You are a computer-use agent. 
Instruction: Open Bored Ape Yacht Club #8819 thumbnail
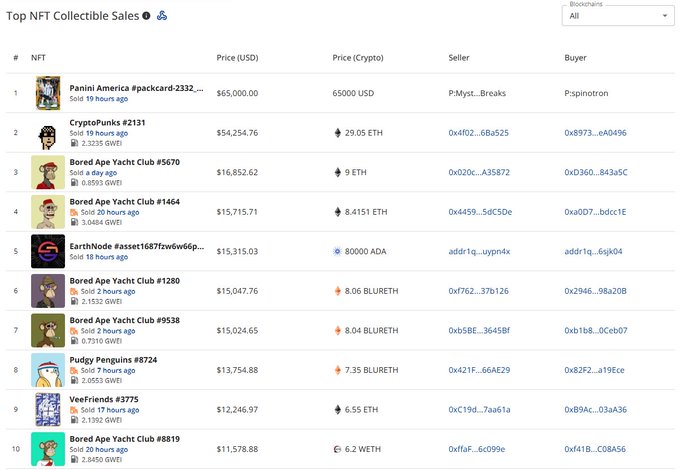(48, 449)
